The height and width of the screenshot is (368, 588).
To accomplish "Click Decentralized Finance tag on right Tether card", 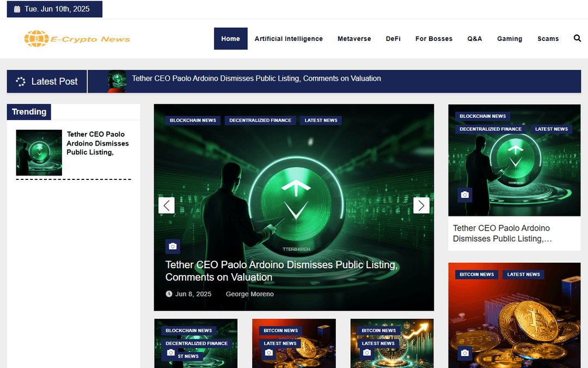I will pyautogui.click(x=491, y=129).
